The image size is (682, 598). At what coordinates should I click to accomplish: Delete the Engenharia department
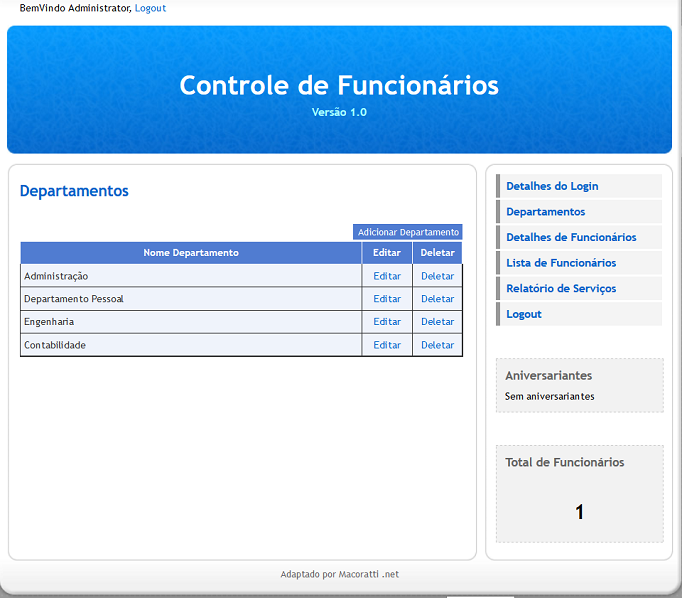[437, 322]
